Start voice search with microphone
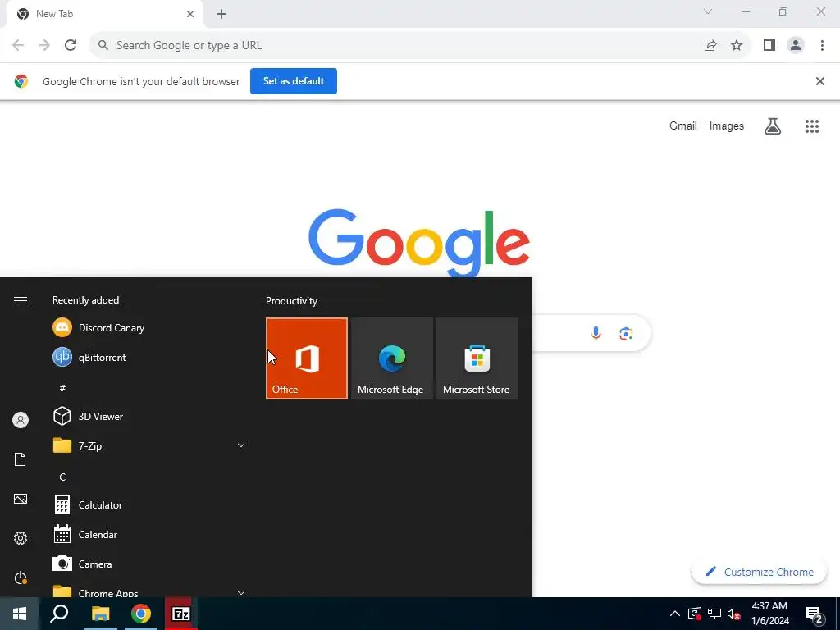Screen dimensions: 840x630 596,334
